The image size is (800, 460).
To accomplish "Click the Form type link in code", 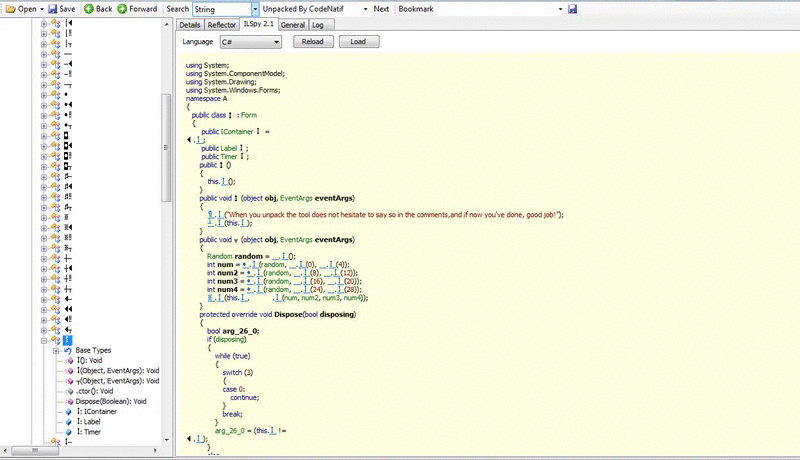I will (x=249, y=115).
